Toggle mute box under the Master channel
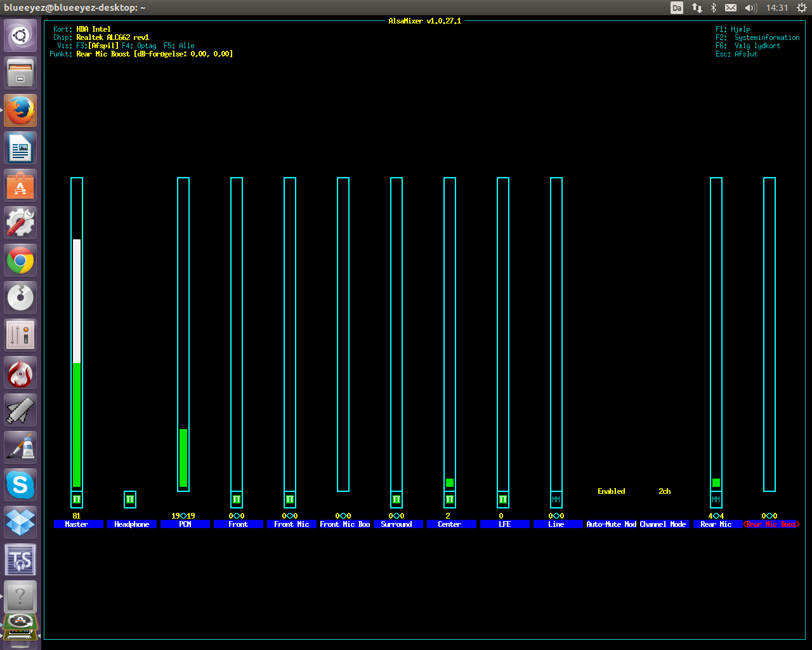The image size is (812, 650). pyautogui.click(x=77, y=500)
